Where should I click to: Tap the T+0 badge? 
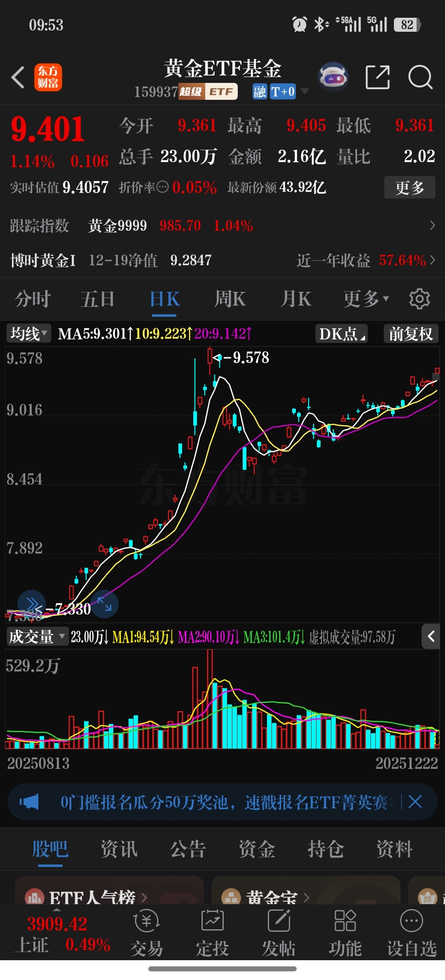click(283, 92)
